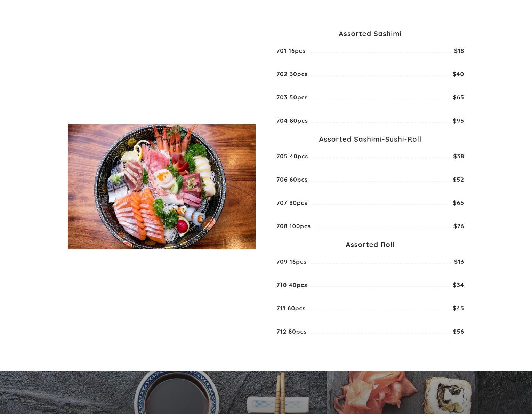The width and height of the screenshot is (532, 414).
Task: Select the Assorted Sashimi heading
Action: (x=370, y=34)
